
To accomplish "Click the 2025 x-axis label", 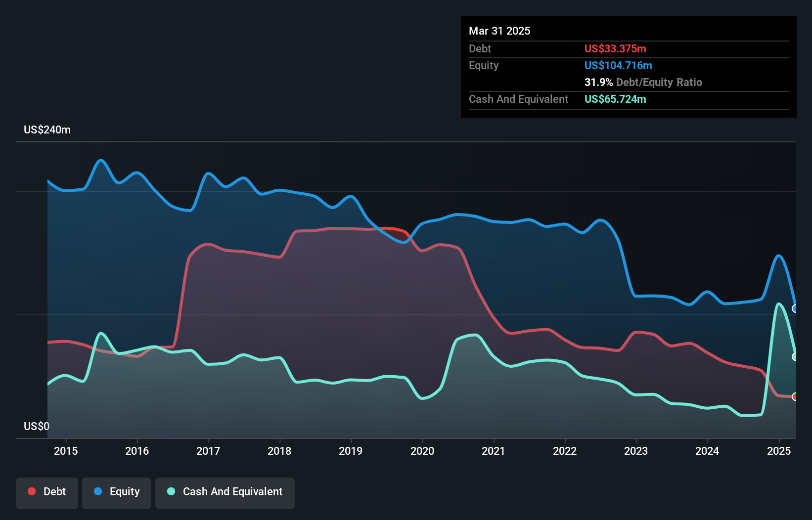I will point(779,451).
